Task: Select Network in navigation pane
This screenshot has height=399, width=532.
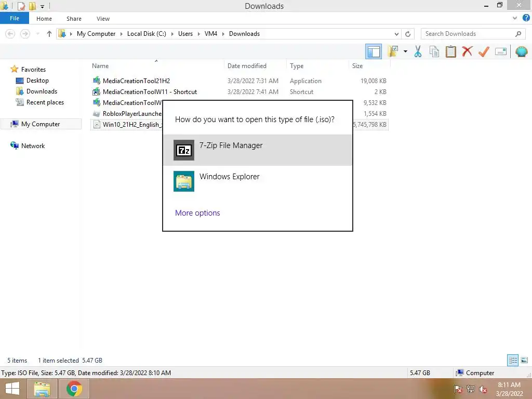Action: (33, 145)
